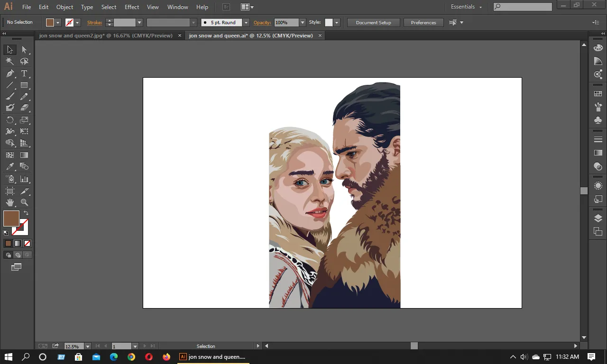The image size is (607, 364).
Task: Select the Type tool
Action: (24, 73)
